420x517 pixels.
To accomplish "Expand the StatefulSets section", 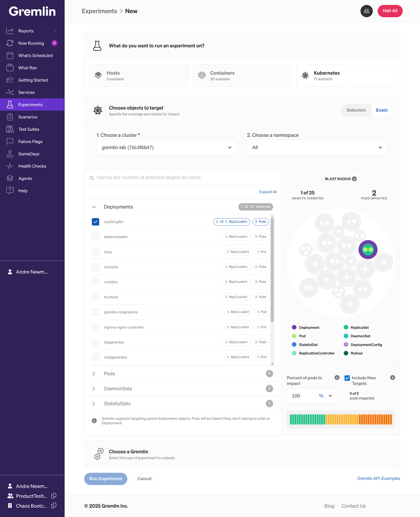I will (x=94, y=404).
